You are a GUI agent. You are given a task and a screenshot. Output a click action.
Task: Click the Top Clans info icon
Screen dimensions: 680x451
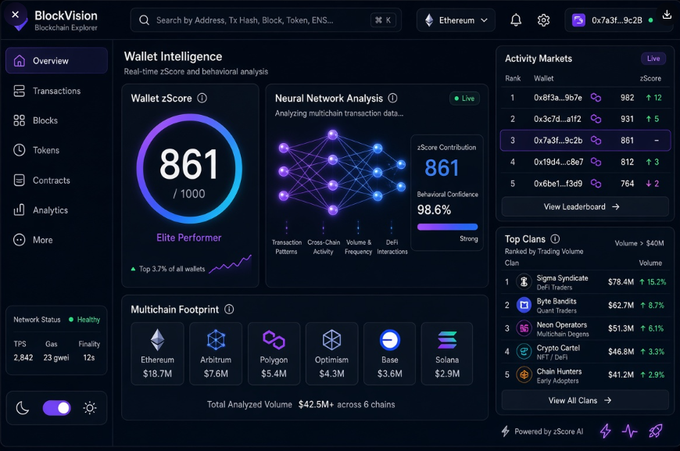[555, 239]
